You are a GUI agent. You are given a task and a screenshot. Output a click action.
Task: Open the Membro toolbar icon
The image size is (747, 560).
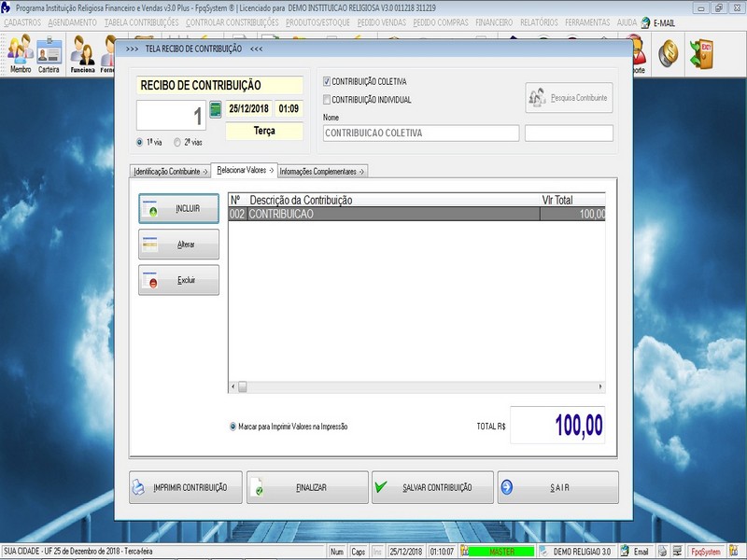click(21, 54)
